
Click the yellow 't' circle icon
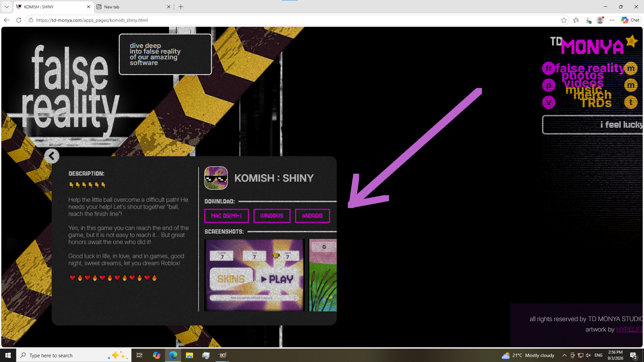point(631,102)
